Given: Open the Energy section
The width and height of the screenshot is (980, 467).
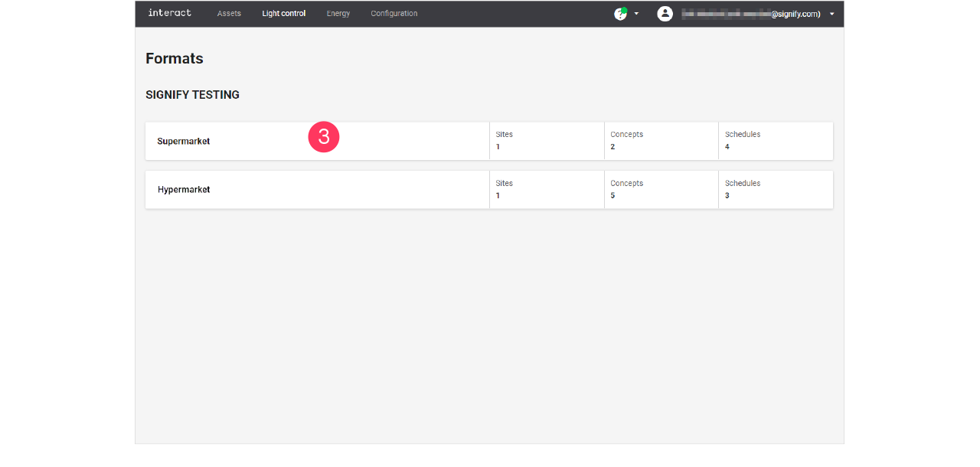Looking at the screenshot, I should [x=338, y=13].
